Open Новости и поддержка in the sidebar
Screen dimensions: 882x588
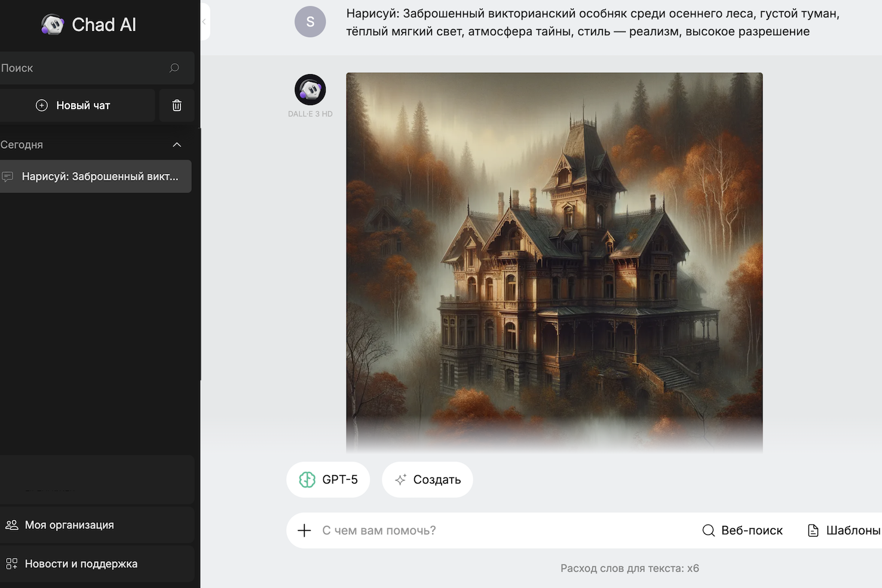pyautogui.click(x=81, y=564)
